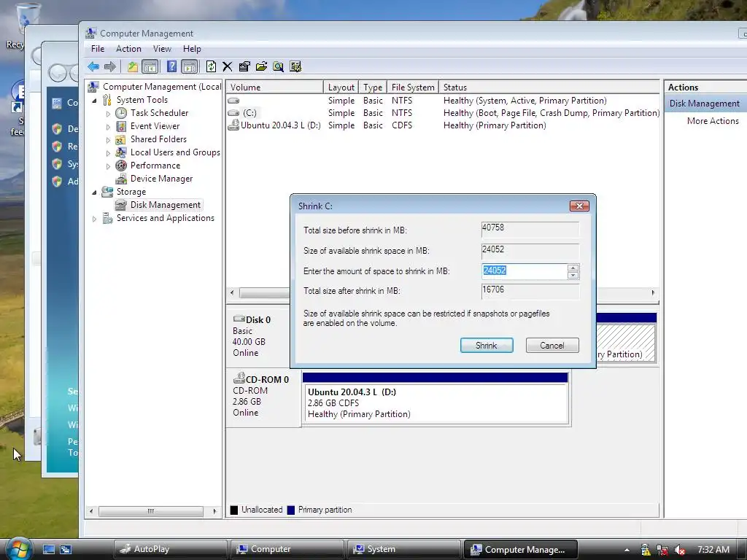The image size is (747, 560).
Task: Click Ubuntu 20.04.3 L (D:) volume icon
Action: (x=233, y=125)
